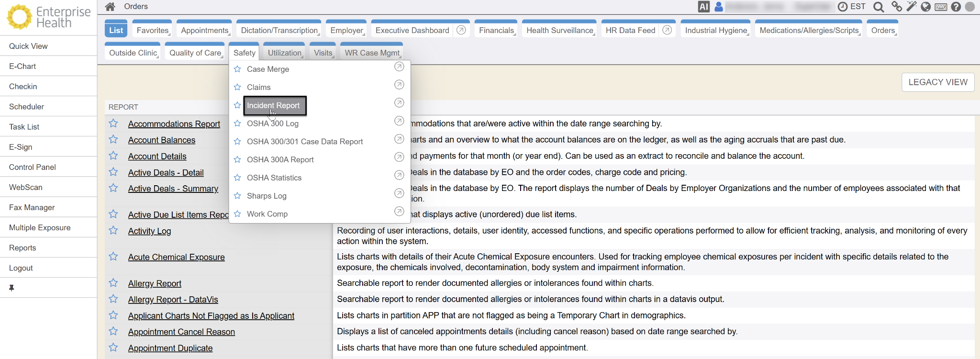Click the keyboard shortcuts icon
The image size is (980, 359).
[941, 7]
